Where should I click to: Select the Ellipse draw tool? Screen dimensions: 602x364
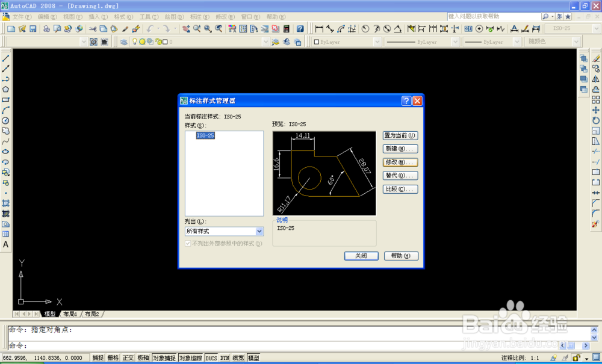coord(6,152)
